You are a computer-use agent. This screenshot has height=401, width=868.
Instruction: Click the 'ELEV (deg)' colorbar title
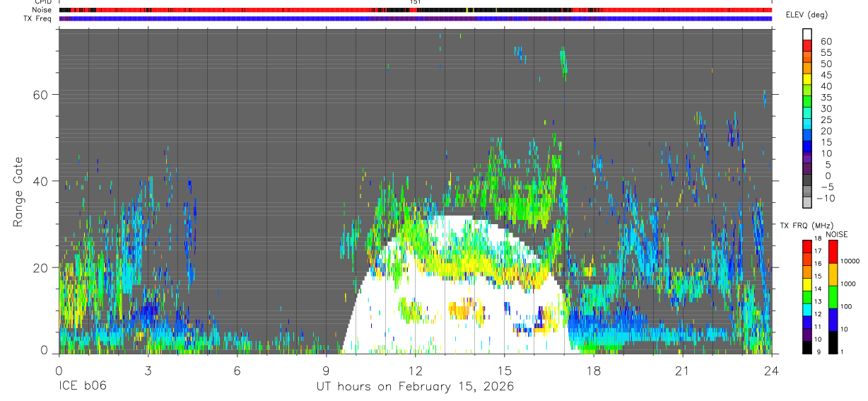[807, 15]
